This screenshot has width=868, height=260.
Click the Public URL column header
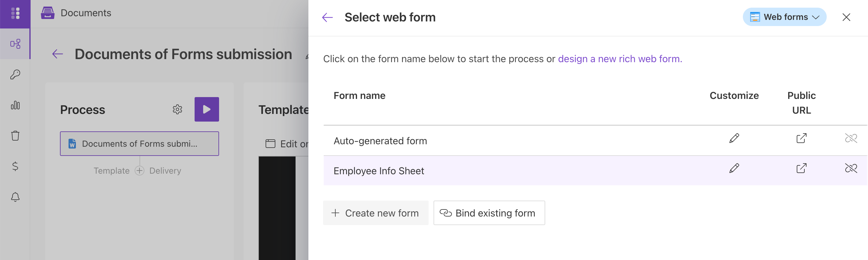coord(801,103)
